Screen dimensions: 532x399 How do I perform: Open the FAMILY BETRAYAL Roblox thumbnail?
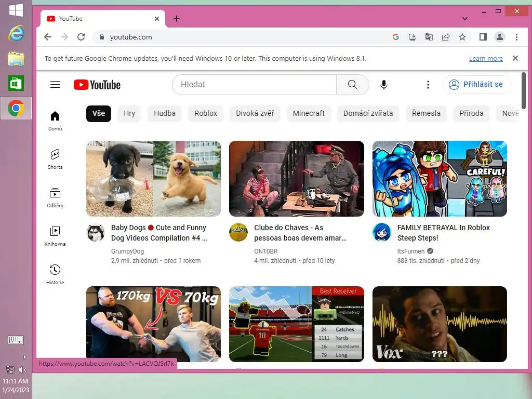pos(440,179)
